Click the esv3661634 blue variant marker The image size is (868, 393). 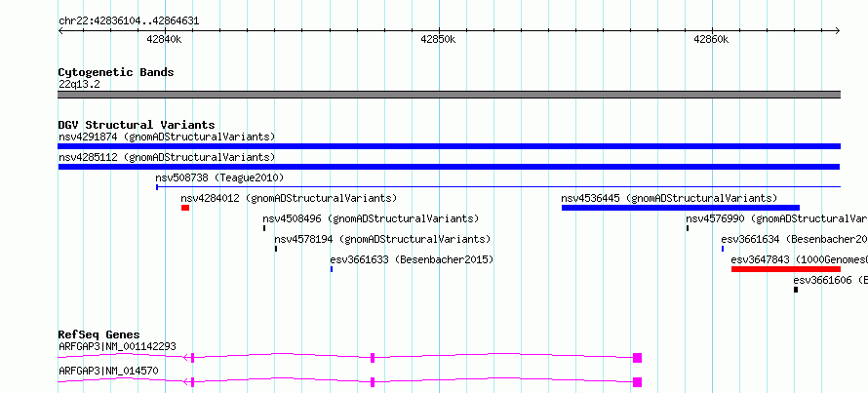pos(723,249)
